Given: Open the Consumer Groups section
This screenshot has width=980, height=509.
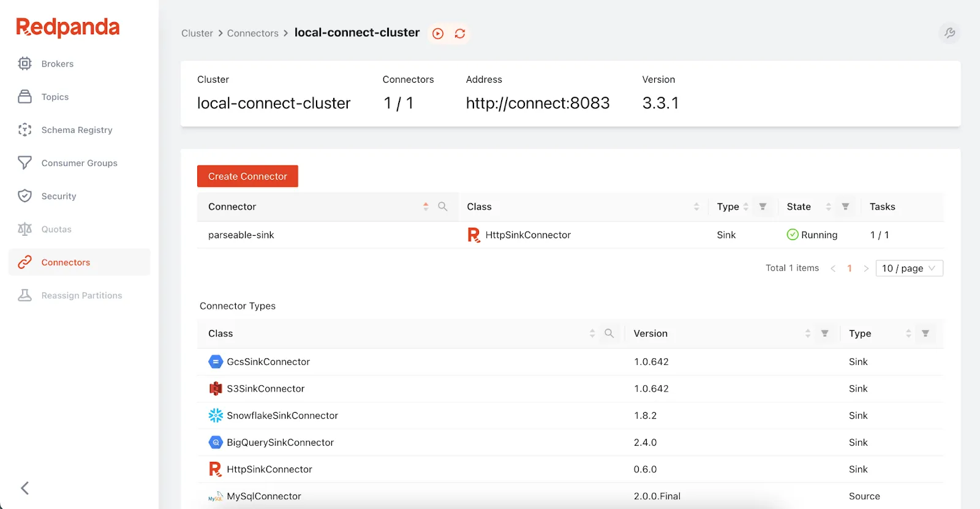Looking at the screenshot, I should click(x=79, y=163).
